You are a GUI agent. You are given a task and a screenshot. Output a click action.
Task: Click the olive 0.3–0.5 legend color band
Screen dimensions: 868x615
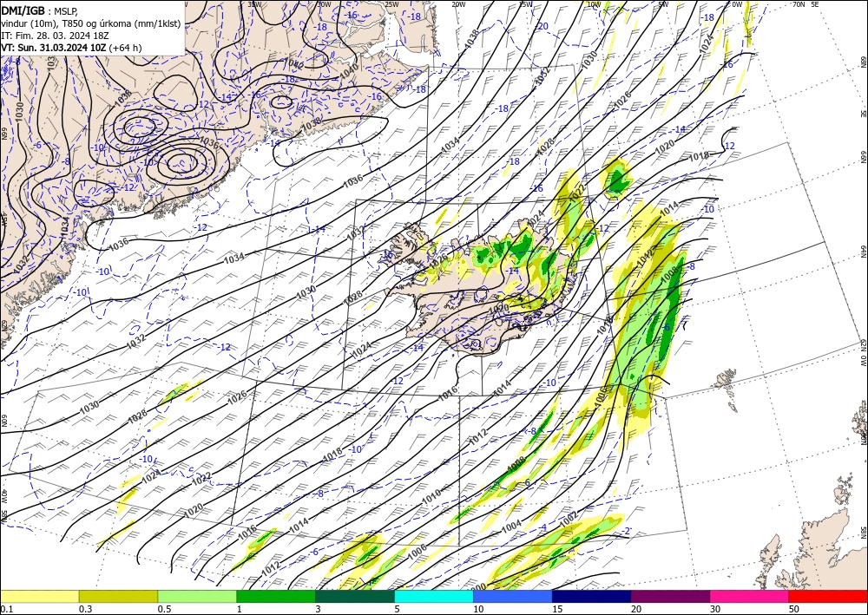coord(118,596)
